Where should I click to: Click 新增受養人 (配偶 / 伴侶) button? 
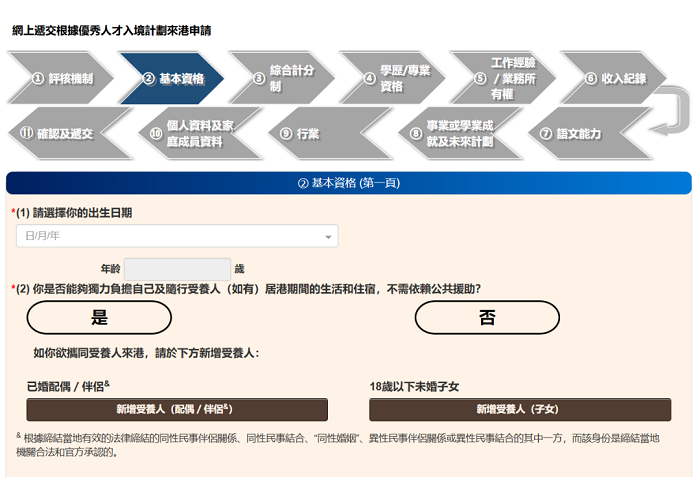tap(177, 410)
